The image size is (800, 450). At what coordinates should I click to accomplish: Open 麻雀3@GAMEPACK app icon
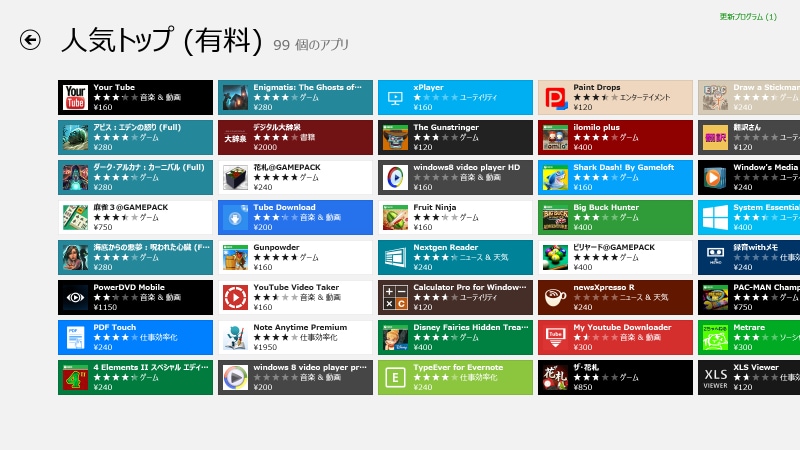click(x=75, y=217)
